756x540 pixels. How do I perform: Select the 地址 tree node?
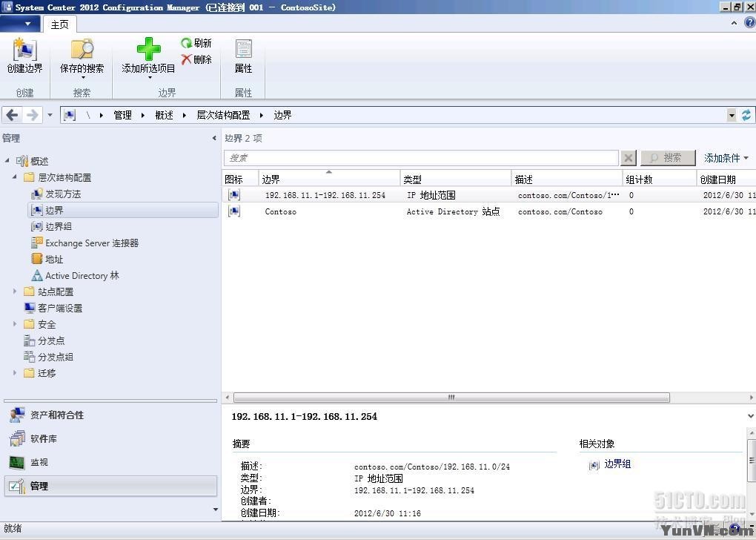47,259
